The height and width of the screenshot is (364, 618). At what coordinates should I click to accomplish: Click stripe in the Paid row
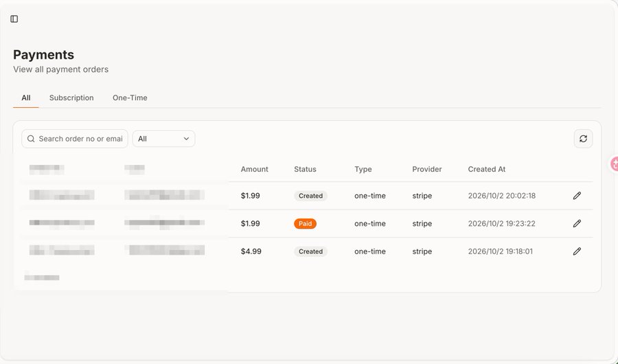[x=422, y=224]
